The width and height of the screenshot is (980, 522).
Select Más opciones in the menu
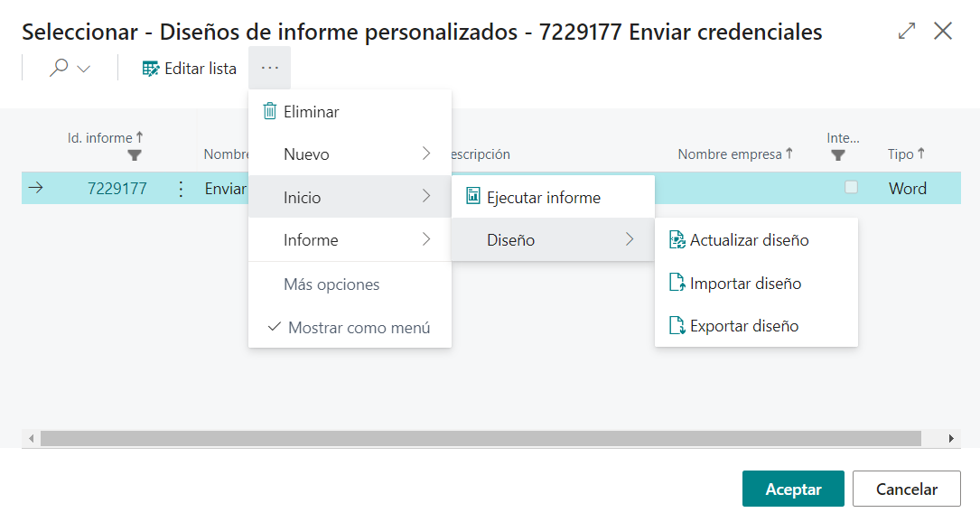coord(331,284)
